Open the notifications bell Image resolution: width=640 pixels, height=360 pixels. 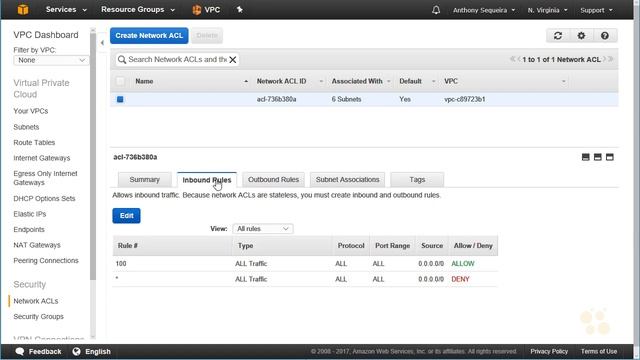436,10
